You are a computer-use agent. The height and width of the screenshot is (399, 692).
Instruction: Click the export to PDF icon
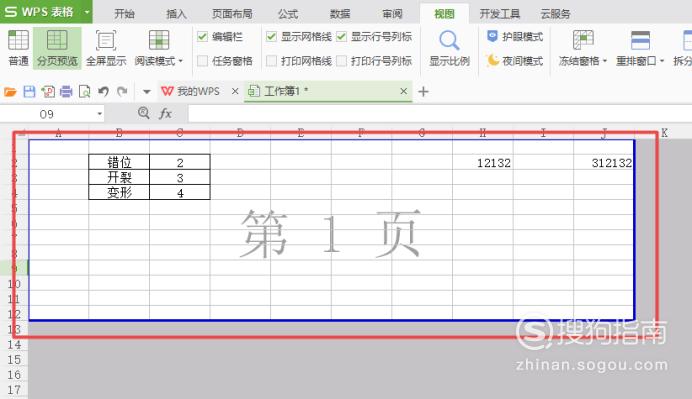coord(48,91)
